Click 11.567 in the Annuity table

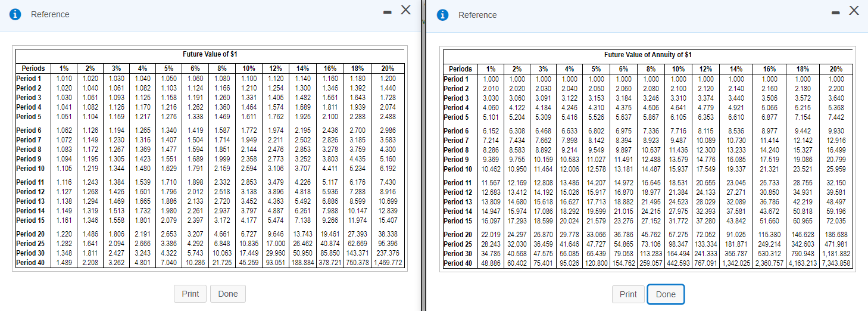[491, 183]
